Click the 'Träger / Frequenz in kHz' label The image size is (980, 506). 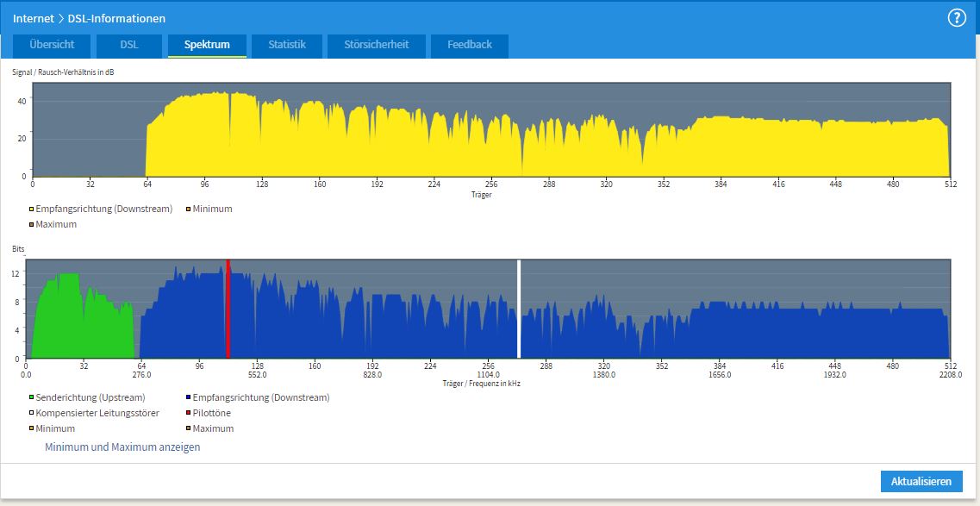pos(481,384)
